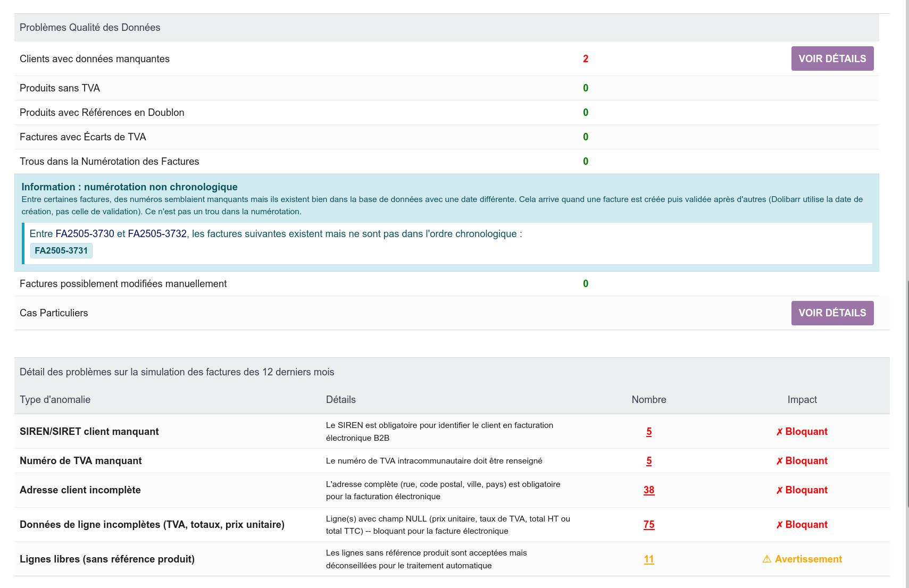Select the Bloquant status in the Numéro de TVA row

802,461
